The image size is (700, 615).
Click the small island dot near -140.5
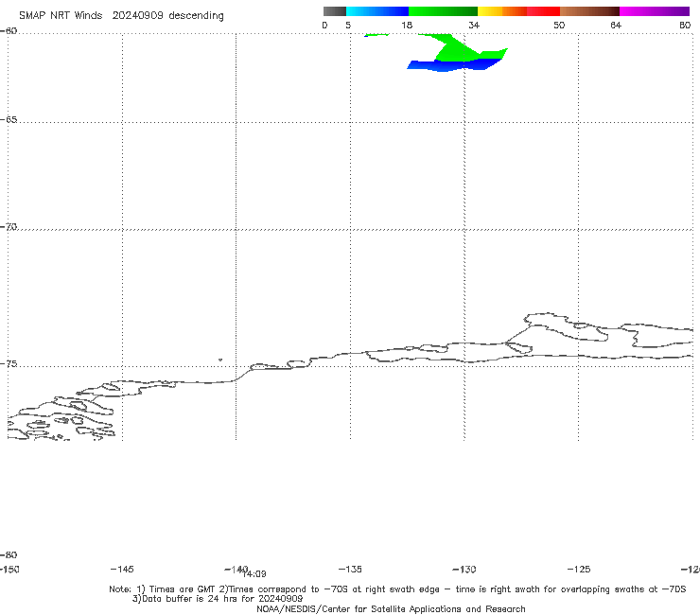point(220,360)
